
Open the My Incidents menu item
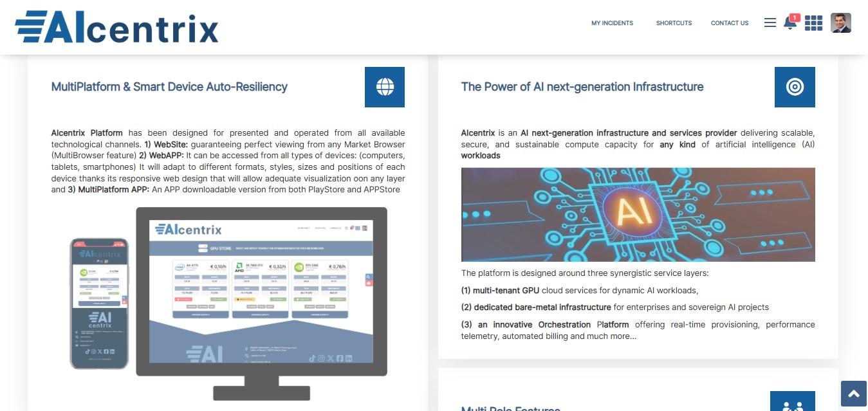coord(612,23)
